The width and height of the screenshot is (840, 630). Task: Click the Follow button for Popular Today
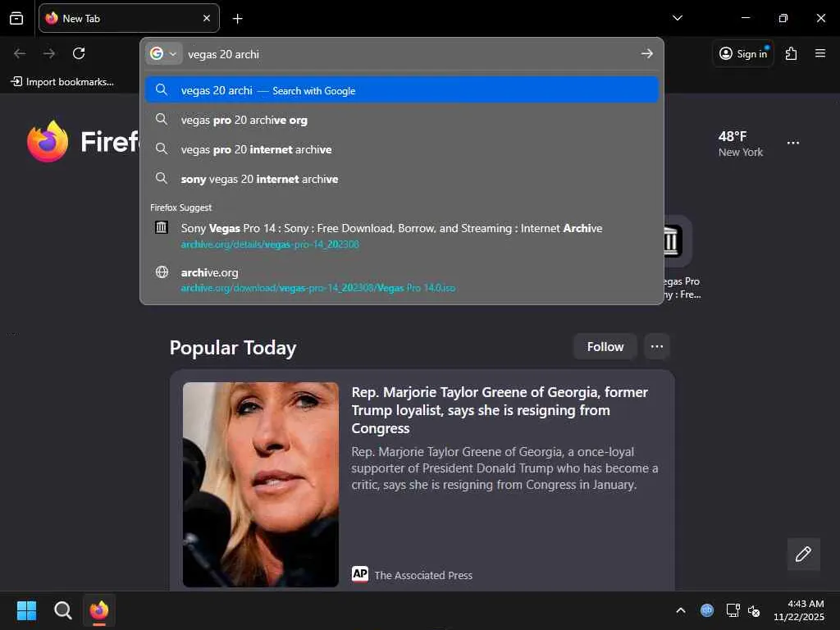(x=605, y=347)
